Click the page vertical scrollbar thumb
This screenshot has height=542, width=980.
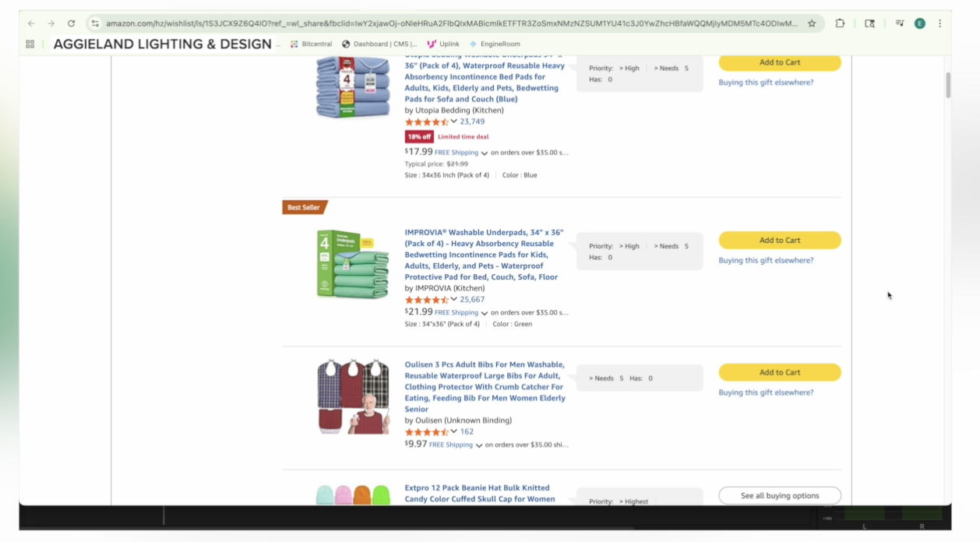click(x=948, y=85)
